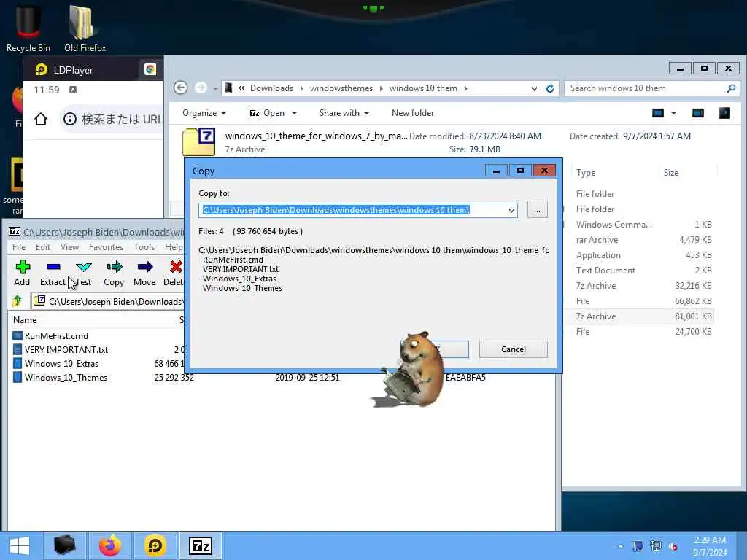Toggle the Explorer preview pane icon

698,113
